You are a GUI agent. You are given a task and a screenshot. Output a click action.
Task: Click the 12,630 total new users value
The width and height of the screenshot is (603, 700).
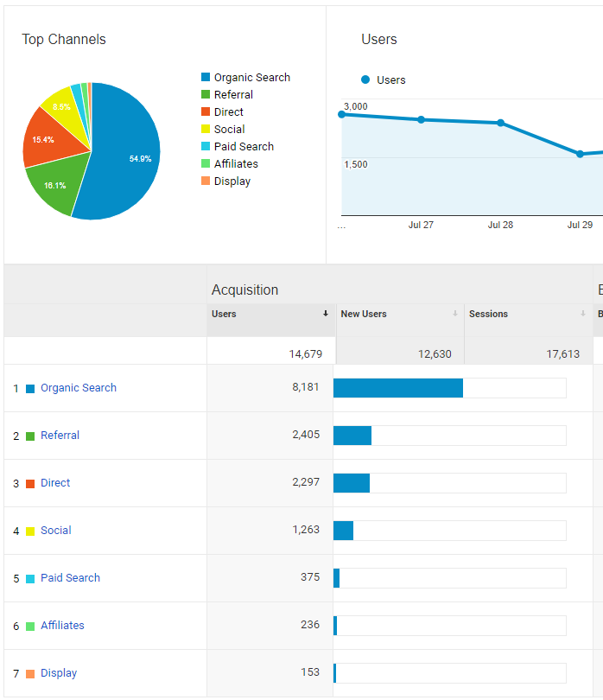click(435, 354)
